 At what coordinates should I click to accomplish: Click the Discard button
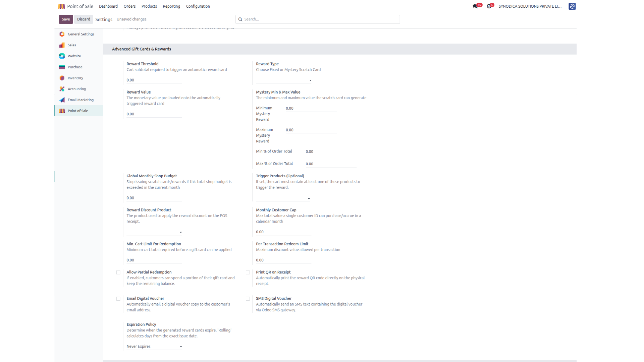tap(84, 19)
